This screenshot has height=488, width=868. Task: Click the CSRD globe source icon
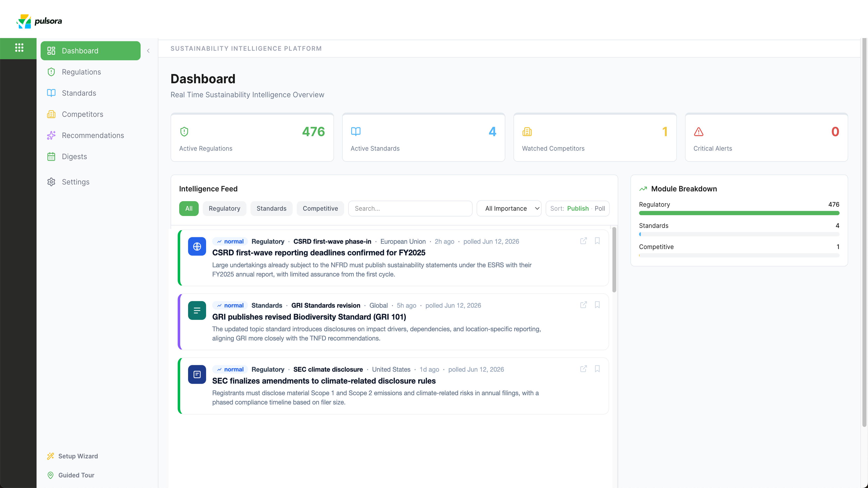coord(197,247)
